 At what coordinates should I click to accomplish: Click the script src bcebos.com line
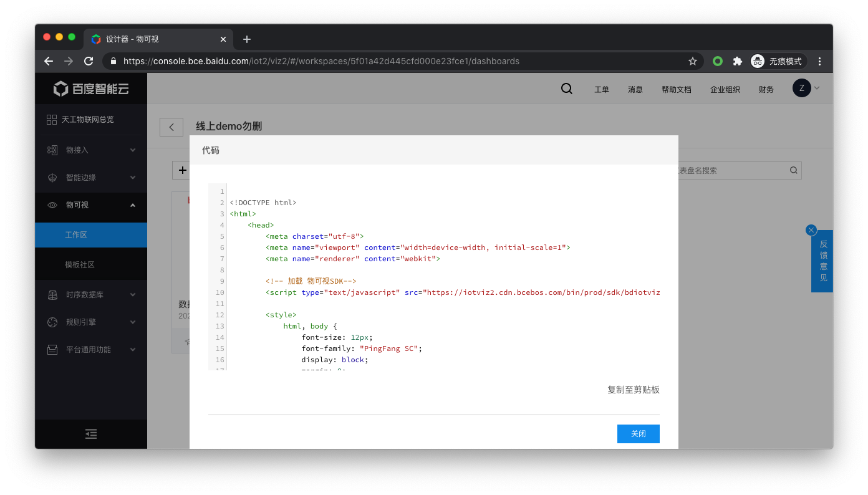pos(463,292)
